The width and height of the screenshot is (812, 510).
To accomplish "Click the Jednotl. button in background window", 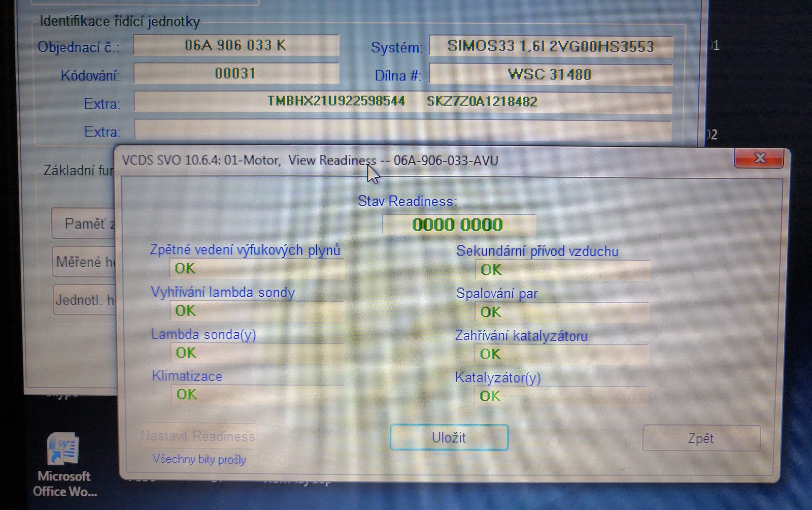I will 85,300.
